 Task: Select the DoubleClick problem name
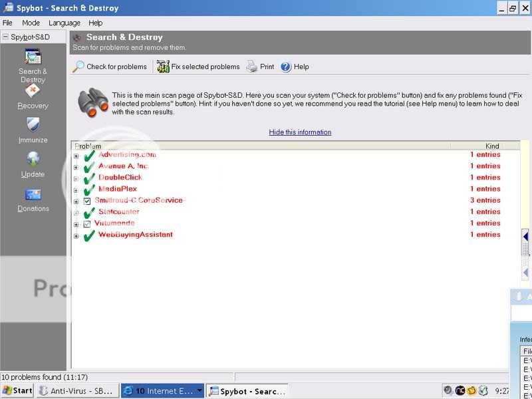coord(120,177)
